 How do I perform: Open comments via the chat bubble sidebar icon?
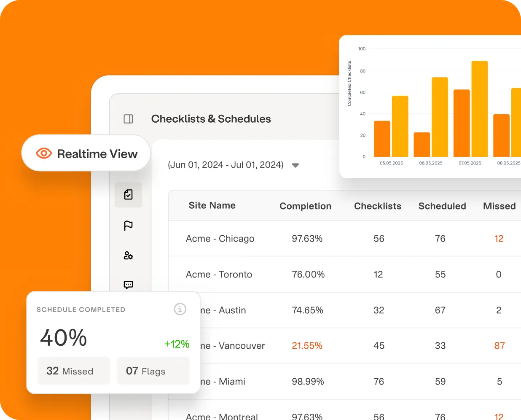click(129, 285)
